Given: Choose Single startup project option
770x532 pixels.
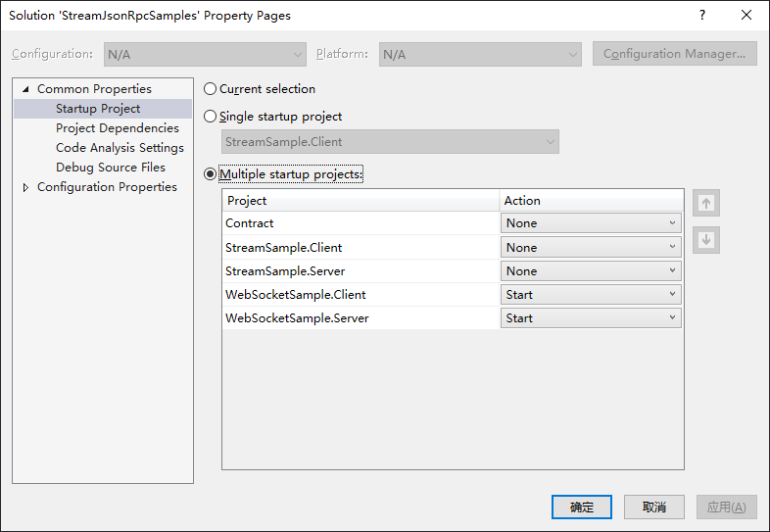Looking at the screenshot, I should 211,117.
